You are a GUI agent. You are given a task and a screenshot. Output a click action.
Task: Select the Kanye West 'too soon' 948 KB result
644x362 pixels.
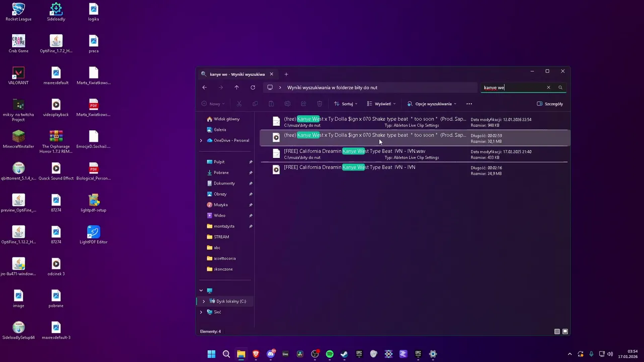coord(414,122)
